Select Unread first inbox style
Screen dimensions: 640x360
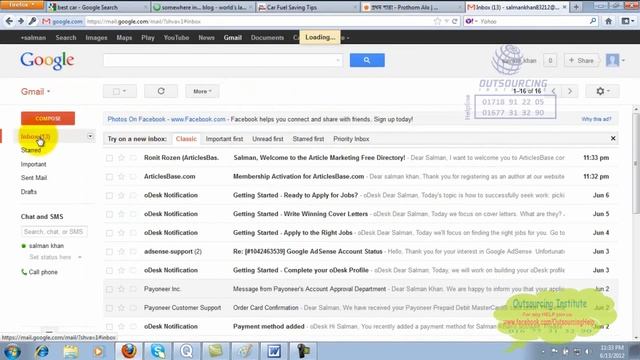(267, 139)
